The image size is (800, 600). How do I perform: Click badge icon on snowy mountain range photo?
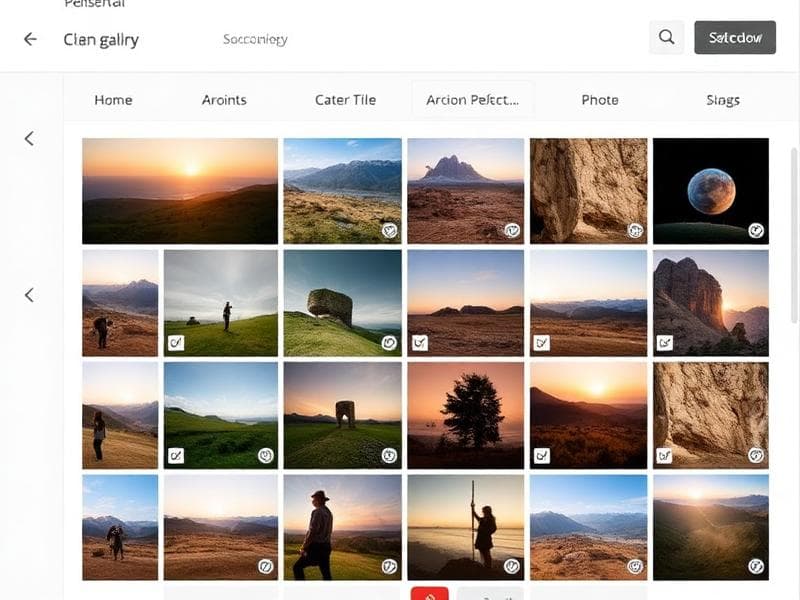click(x=390, y=231)
